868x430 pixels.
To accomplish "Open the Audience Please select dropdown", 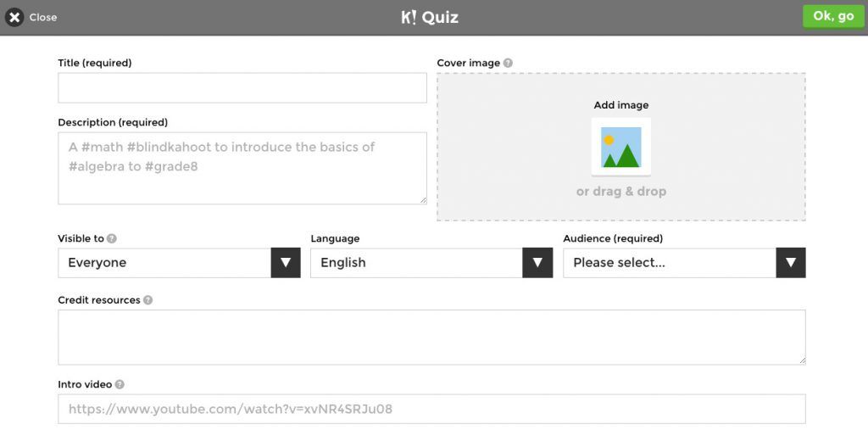I will tap(684, 263).
